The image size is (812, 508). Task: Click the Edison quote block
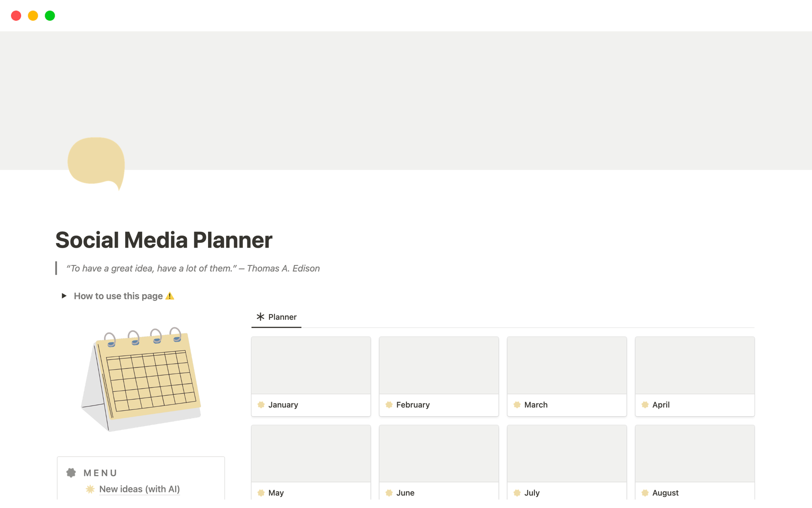click(x=193, y=268)
